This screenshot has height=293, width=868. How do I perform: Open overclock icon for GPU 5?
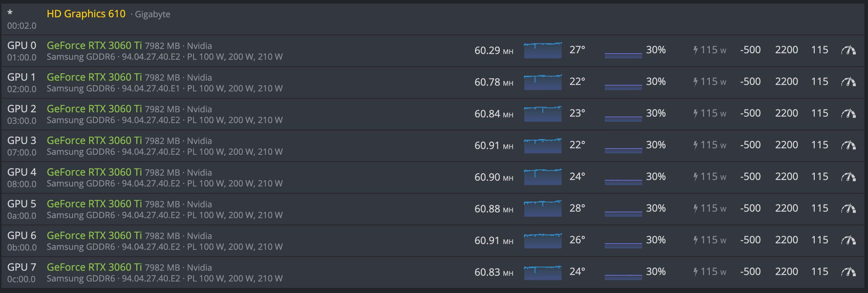tap(848, 208)
